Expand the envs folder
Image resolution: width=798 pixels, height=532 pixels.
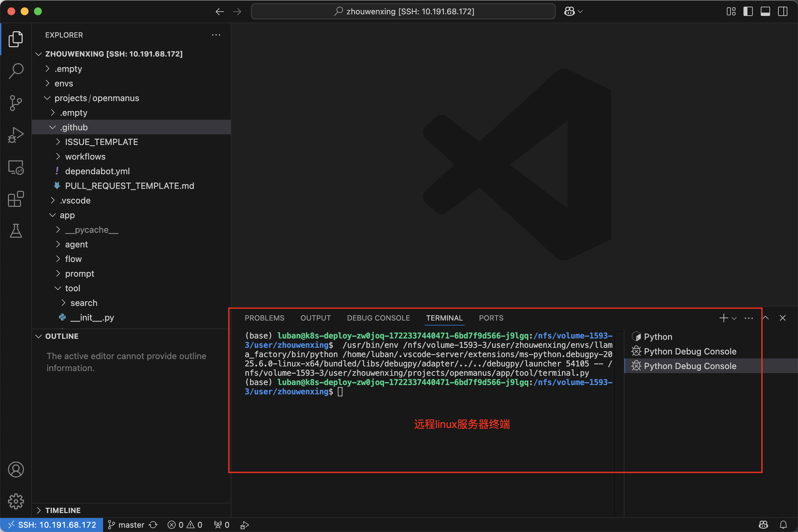click(131, 83)
